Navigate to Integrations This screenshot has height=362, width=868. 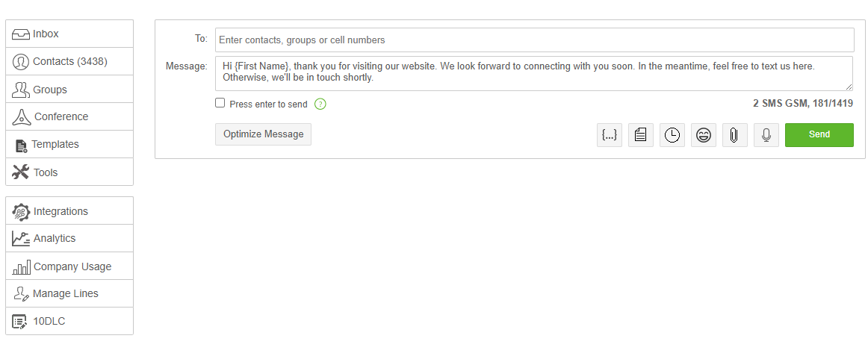[69, 211]
